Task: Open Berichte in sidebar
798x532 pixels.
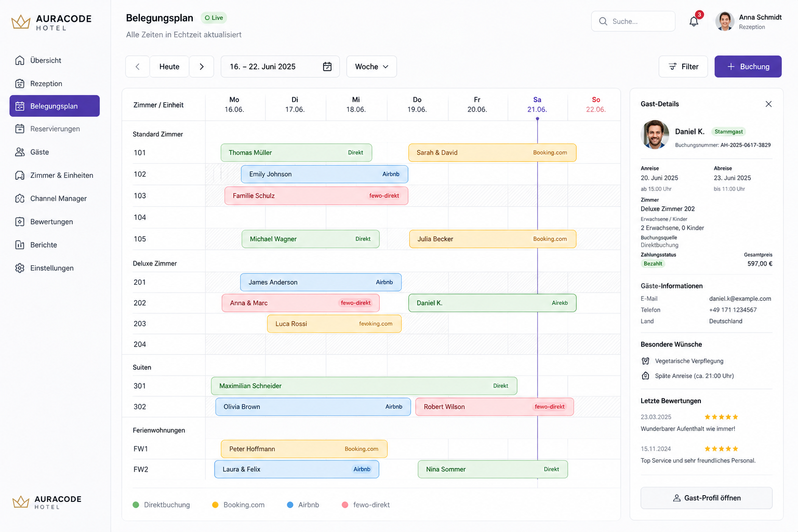Action: click(55, 245)
